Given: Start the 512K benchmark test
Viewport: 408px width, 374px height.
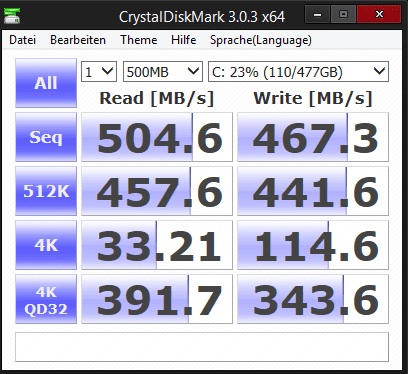Looking at the screenshot, I should tap(46, 191).
